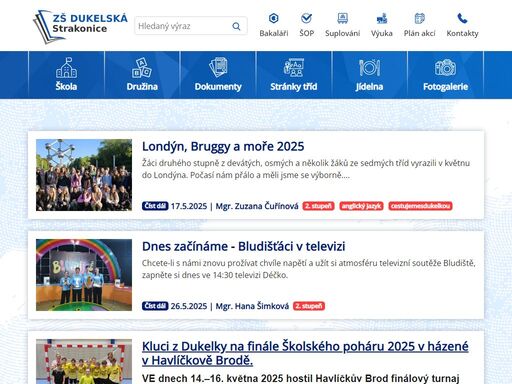Open the Dokumenty menu item
Image resolution: width=512 pixels, height=384 pixels.
(218, 75)
